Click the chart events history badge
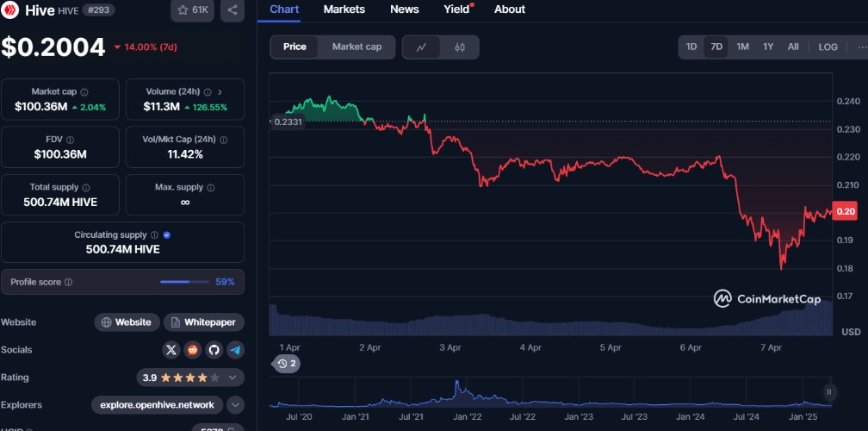 286,364
